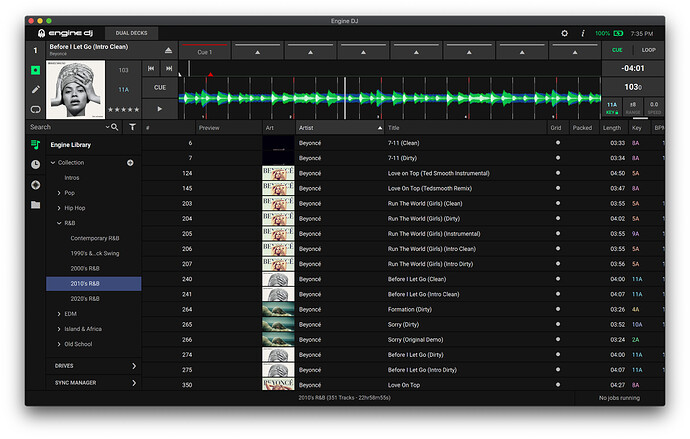
Task: Select the loop icon on left deck strip
Action: [x=36, y=109]
